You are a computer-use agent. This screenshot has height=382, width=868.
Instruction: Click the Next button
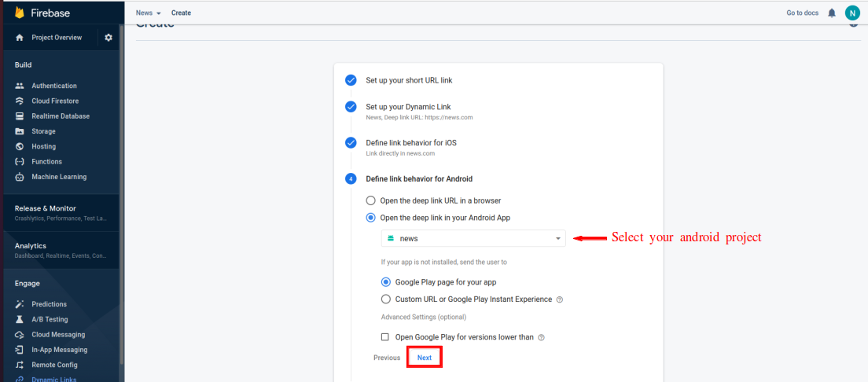click(x=424, y=358)
